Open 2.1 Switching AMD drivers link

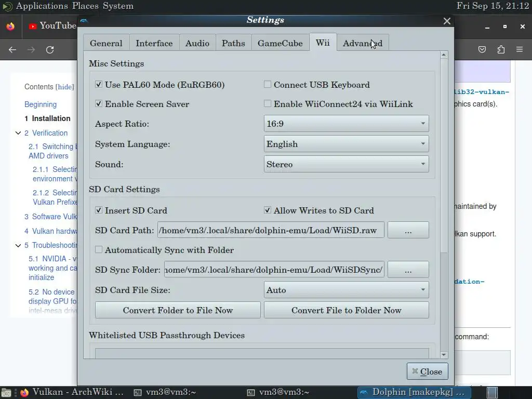coord(52,151)
